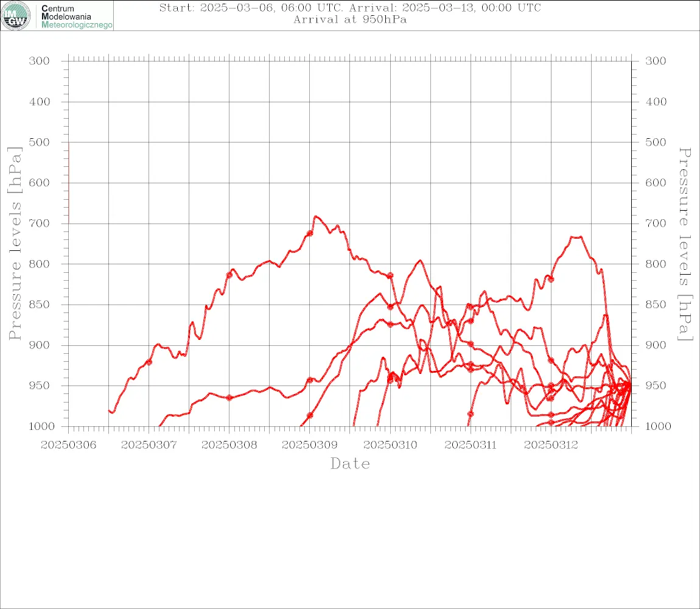Click the right axis 300 label
This screenshot has width=700, height=609.
(656, 61)
